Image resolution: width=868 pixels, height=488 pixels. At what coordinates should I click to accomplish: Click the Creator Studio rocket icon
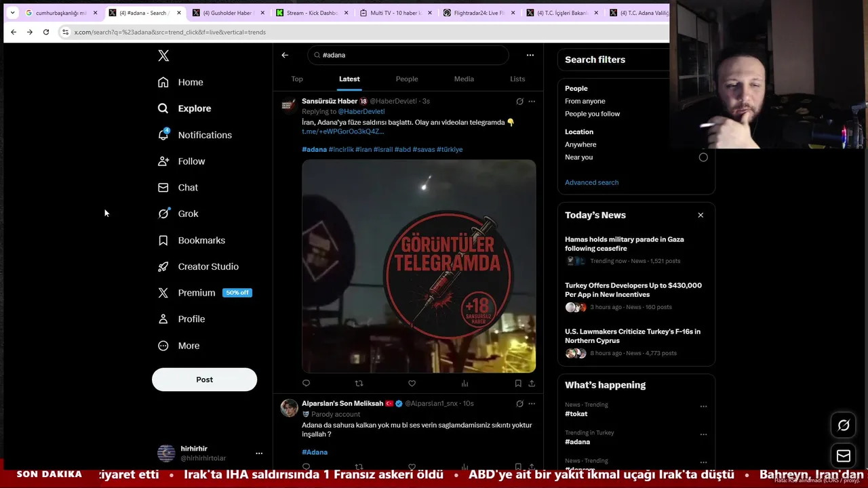(163, 266)
